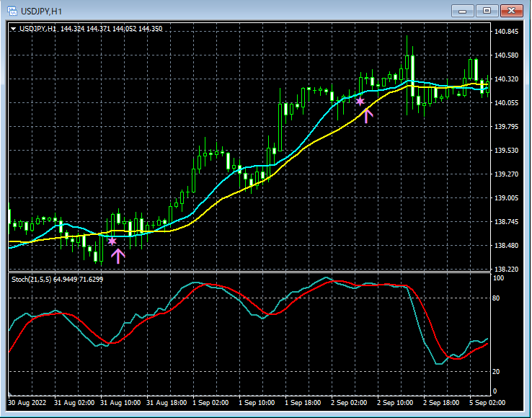The width and height of the screenshot is (532, 418).
Task: Click the 140.845 price axis label
Action: 507,32
